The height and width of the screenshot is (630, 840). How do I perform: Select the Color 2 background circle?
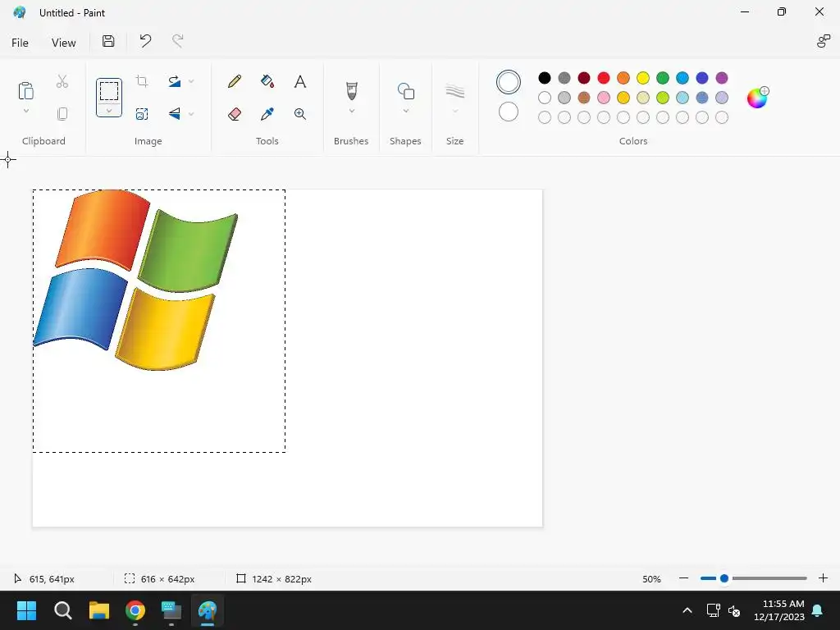tap(509, 112)
